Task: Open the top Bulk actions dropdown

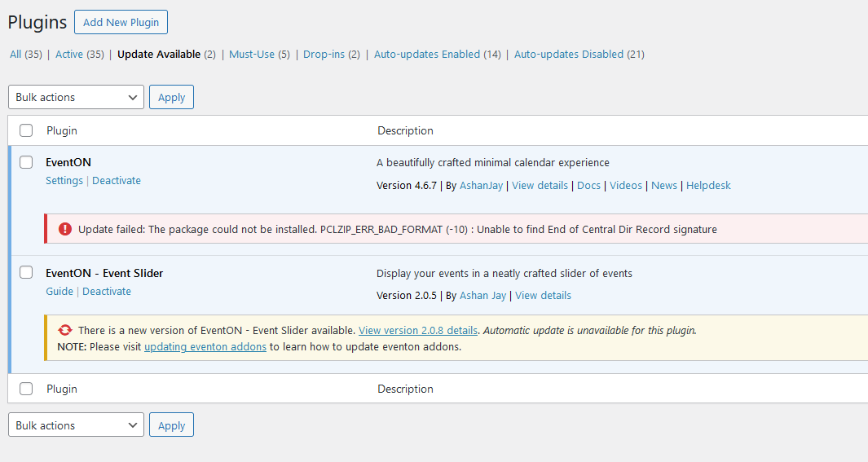Action: click(76, 97)
